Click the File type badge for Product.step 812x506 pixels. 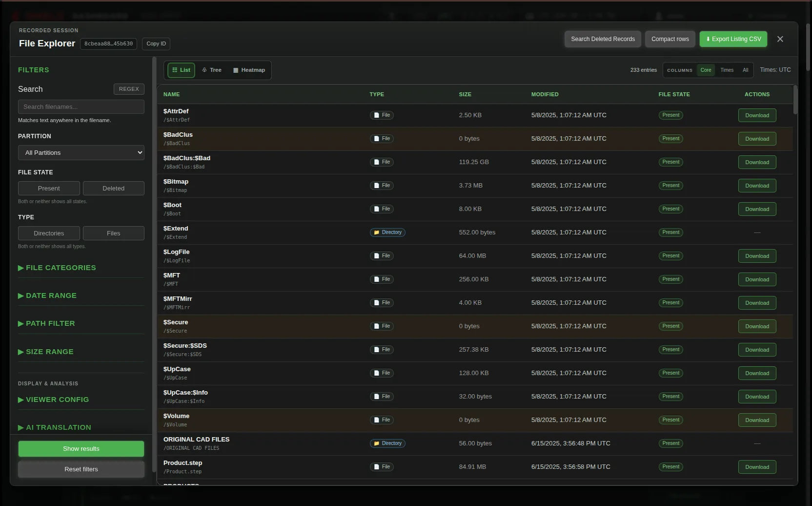point(382,467)
